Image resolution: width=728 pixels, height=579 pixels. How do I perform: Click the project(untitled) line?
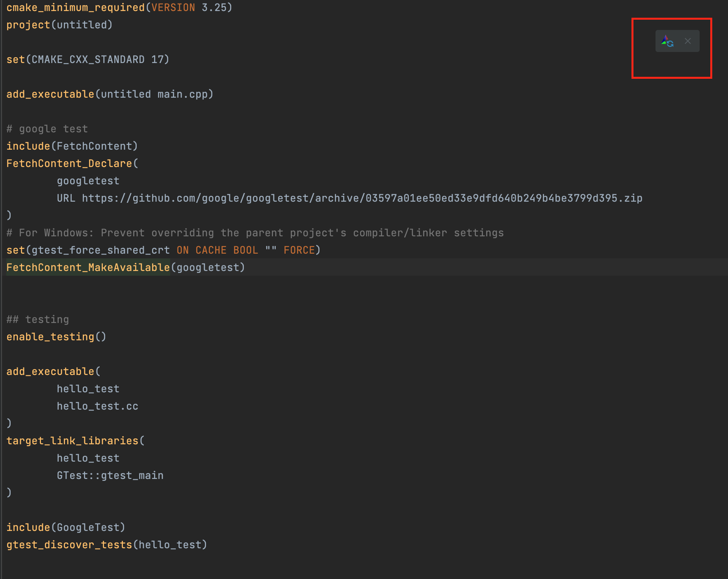pyautogui.click(x=59, y=25)
